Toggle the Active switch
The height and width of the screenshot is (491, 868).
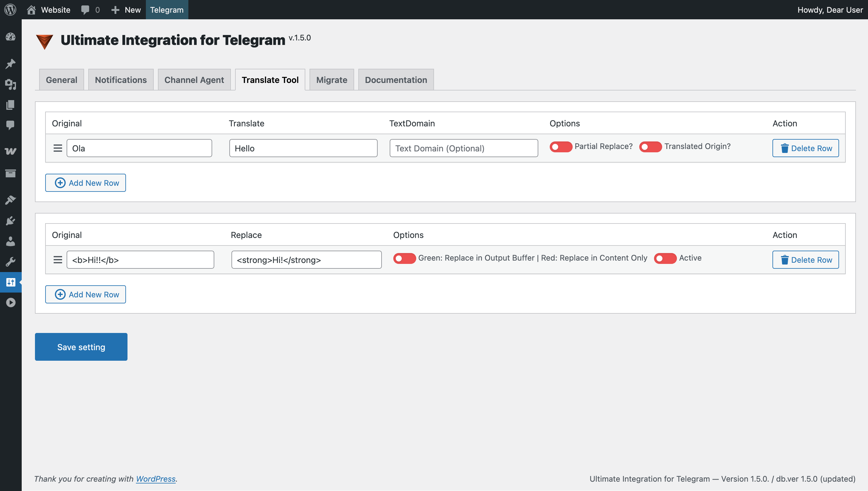point(665,258)
